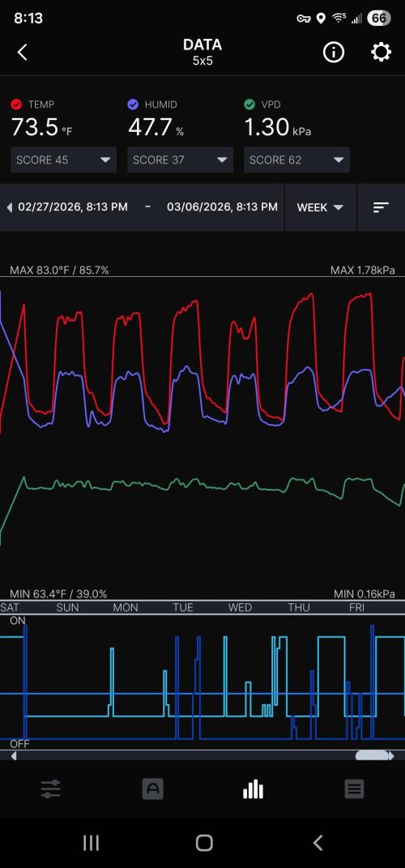Viewport: 405px width, 868px height.
Task: Tap the MAX 1.78kPa label
Action: (x=363, y=270)
